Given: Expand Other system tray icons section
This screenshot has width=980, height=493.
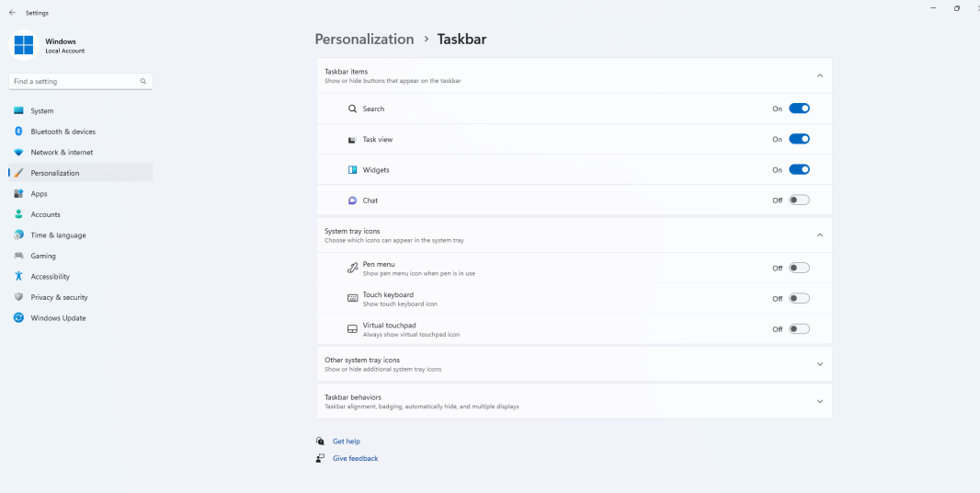Looking at the screenshot, I should point(820,364).
